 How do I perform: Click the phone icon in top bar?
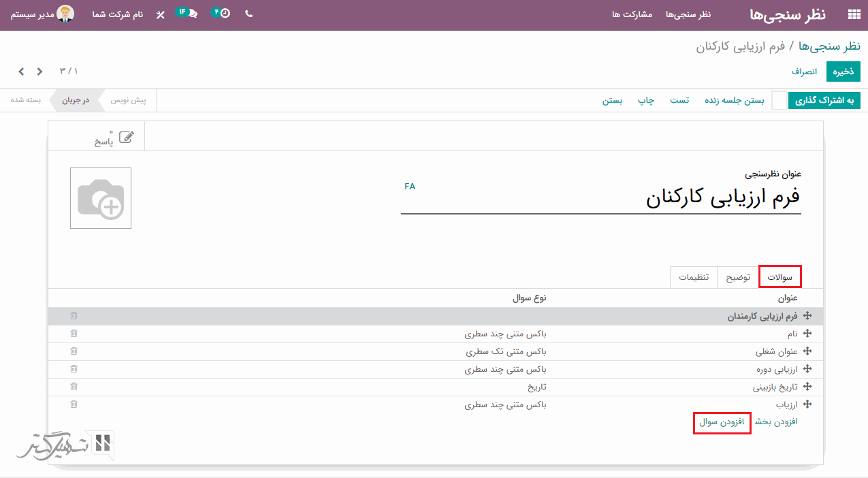(248, 14)
